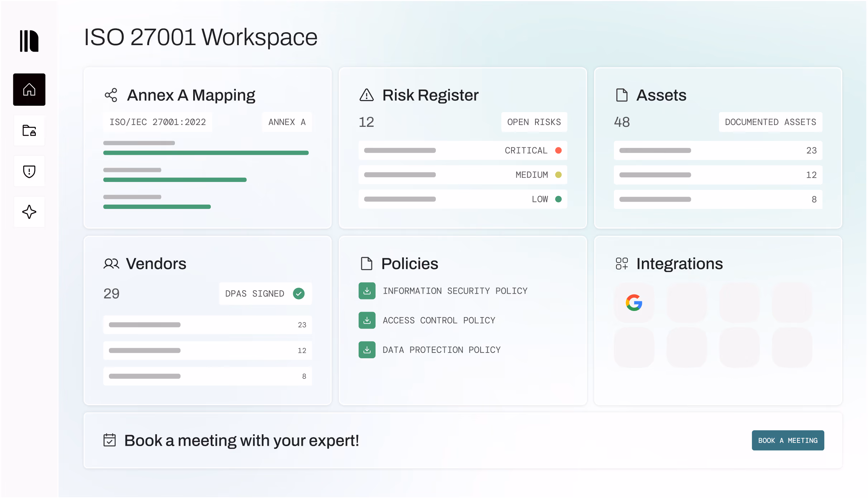Open the locked folder sidebar icon
This screenshot has height=498, width=868.
[x=29, y=130]
